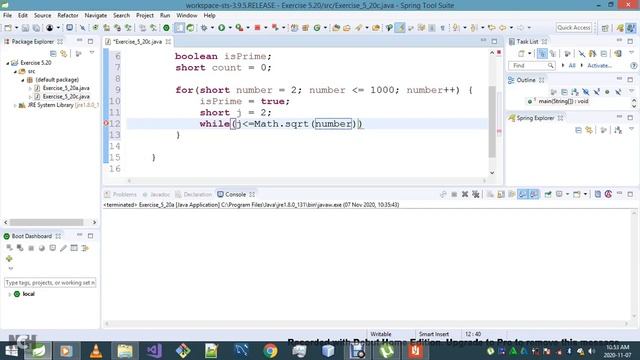This screenshot has height=360, width=640.
Task: Select main(String[]) : void in Outline
Action: point(563,101)
